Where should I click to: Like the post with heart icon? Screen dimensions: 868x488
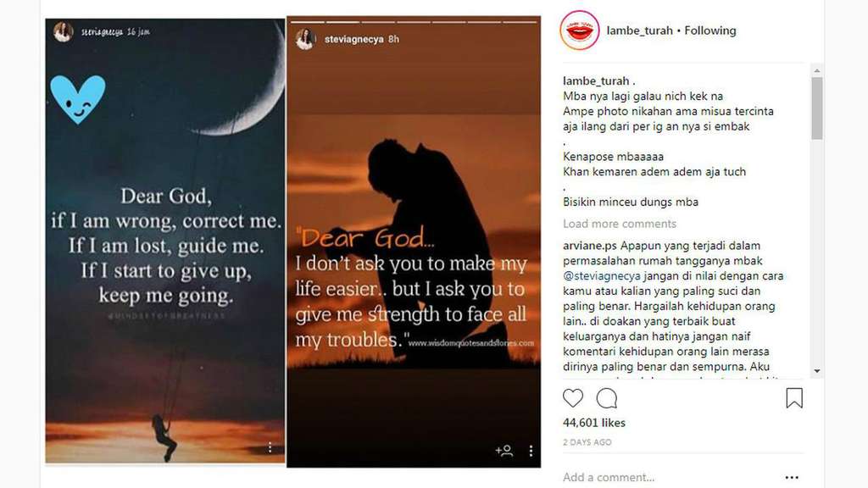click(x=573, y=398)
